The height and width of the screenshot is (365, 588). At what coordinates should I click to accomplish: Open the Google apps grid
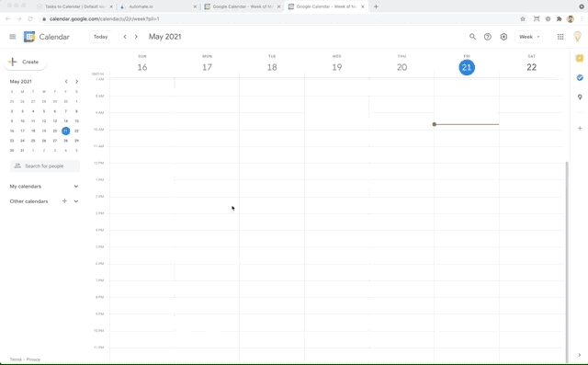pyautogui.click(x=560, y=37)
